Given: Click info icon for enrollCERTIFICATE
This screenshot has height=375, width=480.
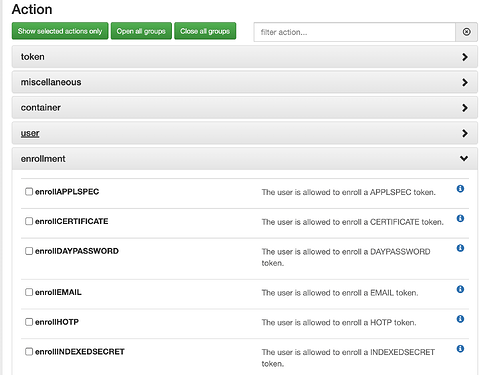Looking at the screenshot, I should tap(460, 218).
